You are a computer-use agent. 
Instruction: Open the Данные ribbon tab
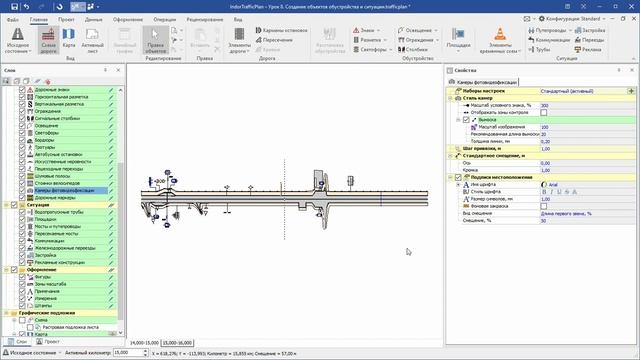coord(93,19)
